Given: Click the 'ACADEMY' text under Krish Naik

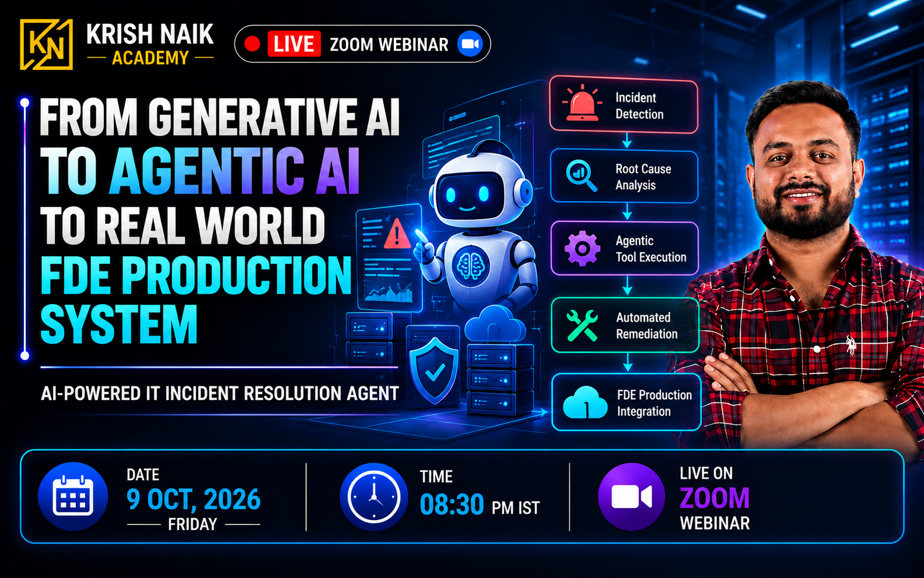Looking at the screenshot, I should tap(150, 58).
